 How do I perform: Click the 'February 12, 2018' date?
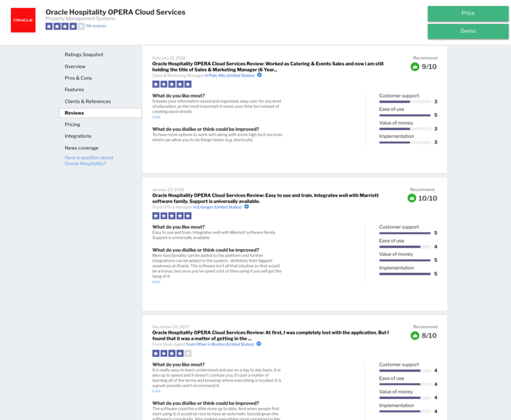[169, 58]
